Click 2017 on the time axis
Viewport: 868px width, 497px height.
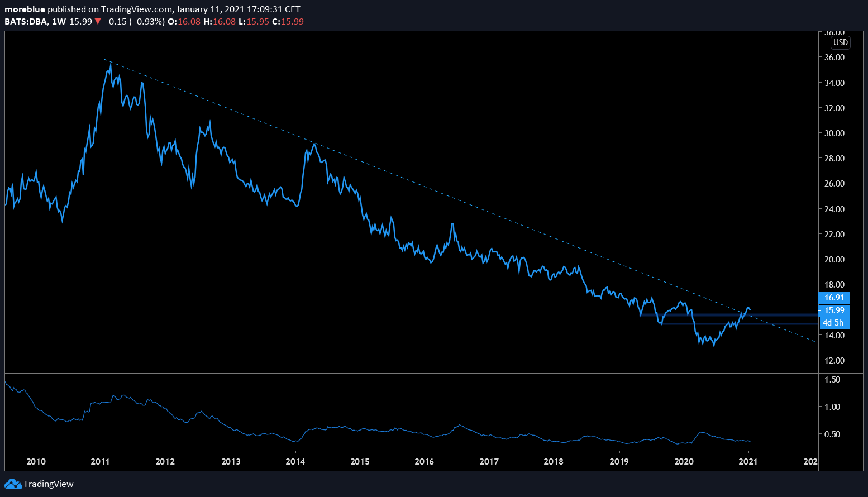489,461
